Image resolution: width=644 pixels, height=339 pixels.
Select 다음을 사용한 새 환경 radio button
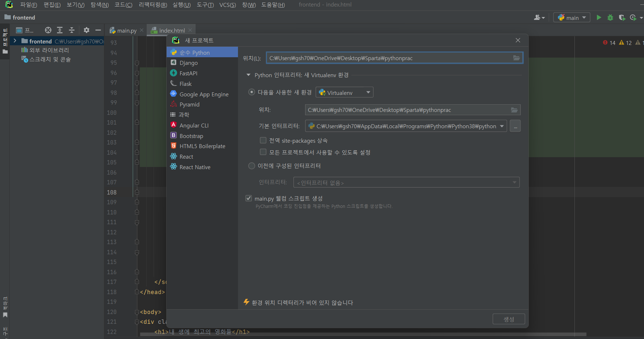pyautogui.click(x=251, y=92)
